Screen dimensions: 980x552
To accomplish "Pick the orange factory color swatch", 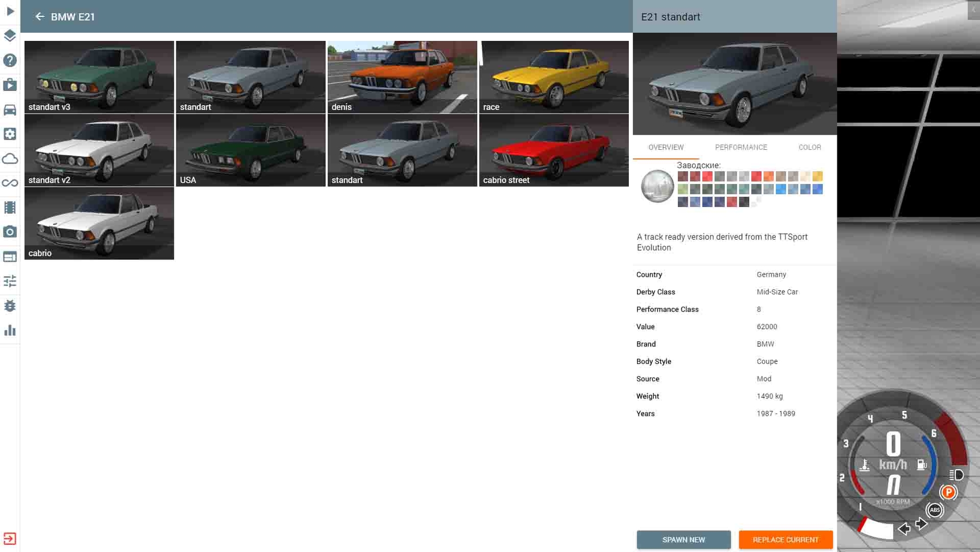I will tap(768, 177).
